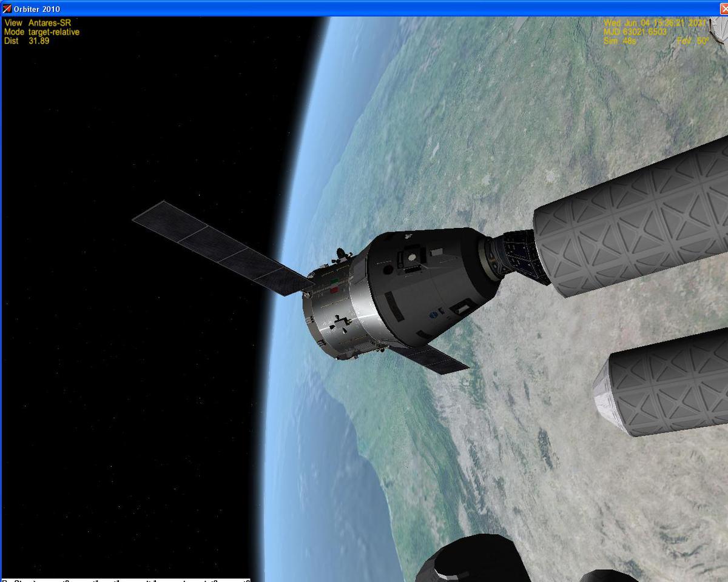Click the date line 'Wed Jun 04 15:36:21 2031'
The height and width of the screenshot is (582, 728).
coord(655,23)
